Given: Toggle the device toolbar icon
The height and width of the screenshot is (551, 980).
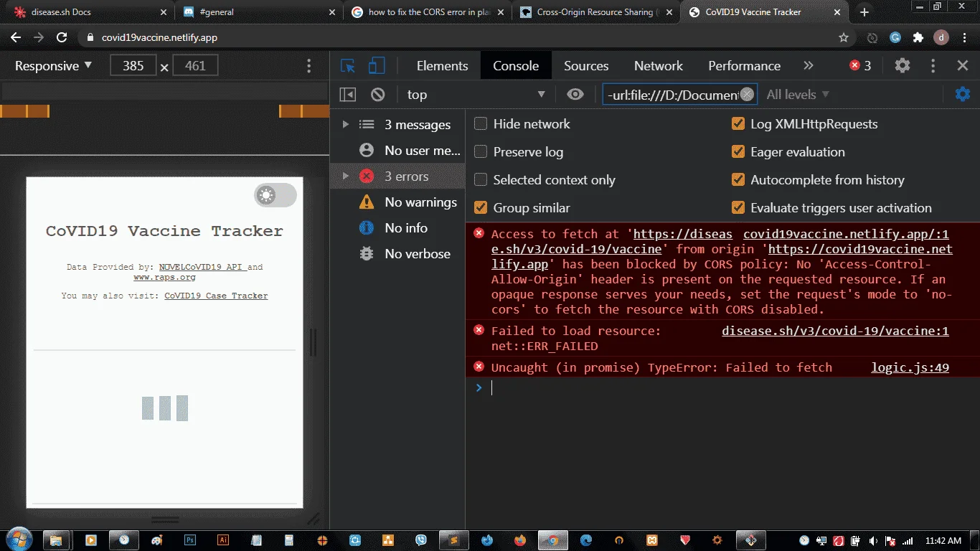Looking at the screenshot, I should point(377,66).
